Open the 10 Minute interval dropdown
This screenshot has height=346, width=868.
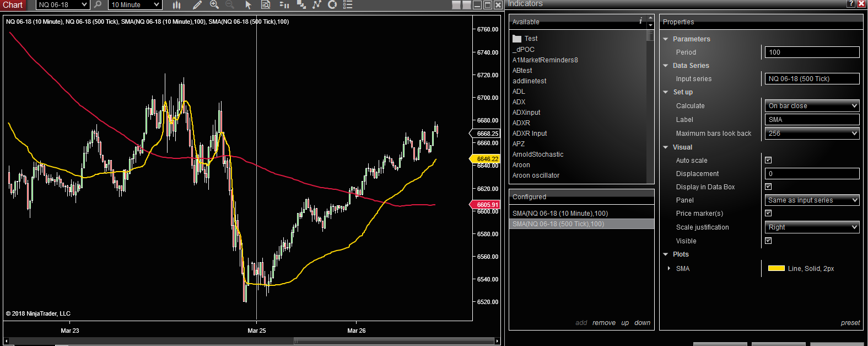coord(135,4)
